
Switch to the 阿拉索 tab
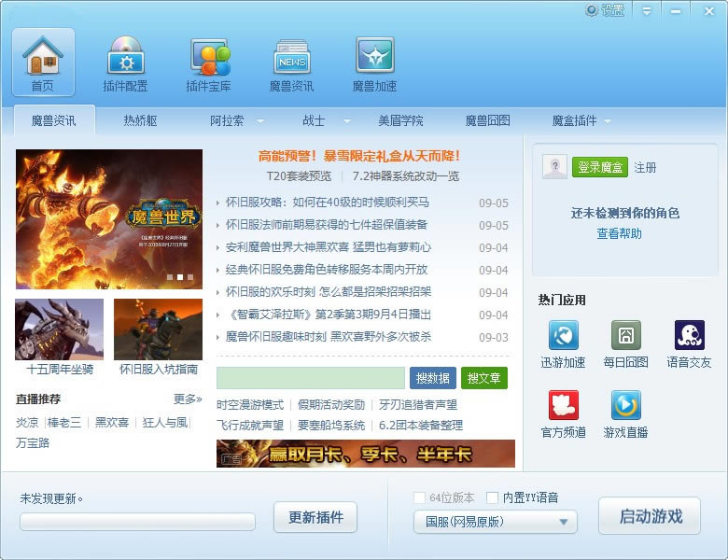click(x=227, y=120)
